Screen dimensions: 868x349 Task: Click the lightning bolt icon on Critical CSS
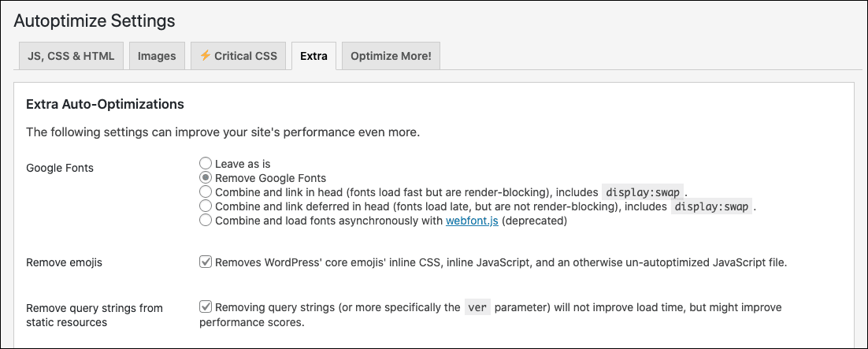click(x=206, y=55)
